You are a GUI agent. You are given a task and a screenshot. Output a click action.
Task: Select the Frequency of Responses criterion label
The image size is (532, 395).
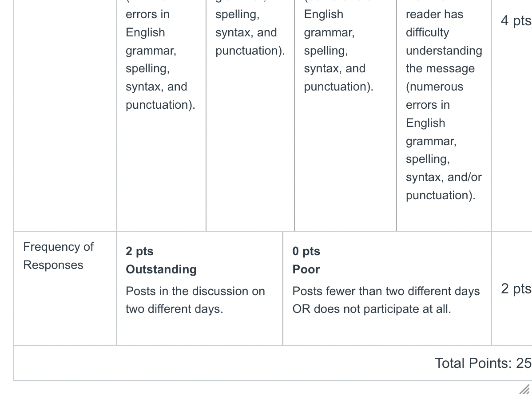click(x=58, y=256)
